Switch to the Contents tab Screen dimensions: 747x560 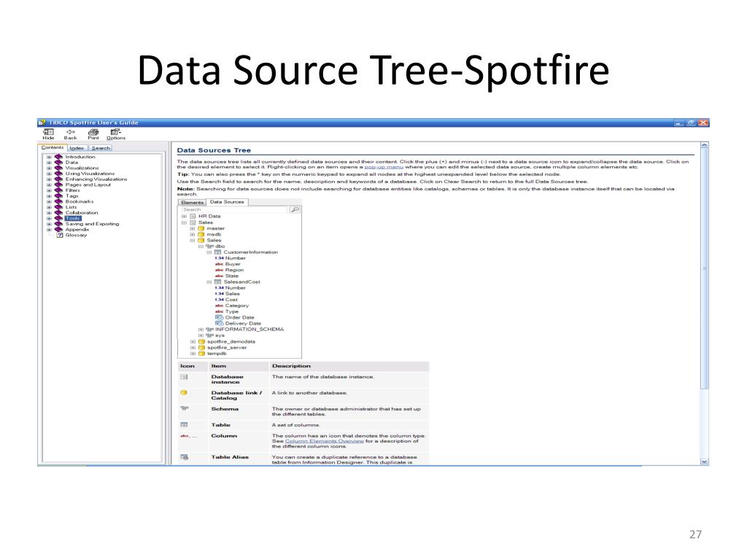pyautogui.click(x=53, y=147)
